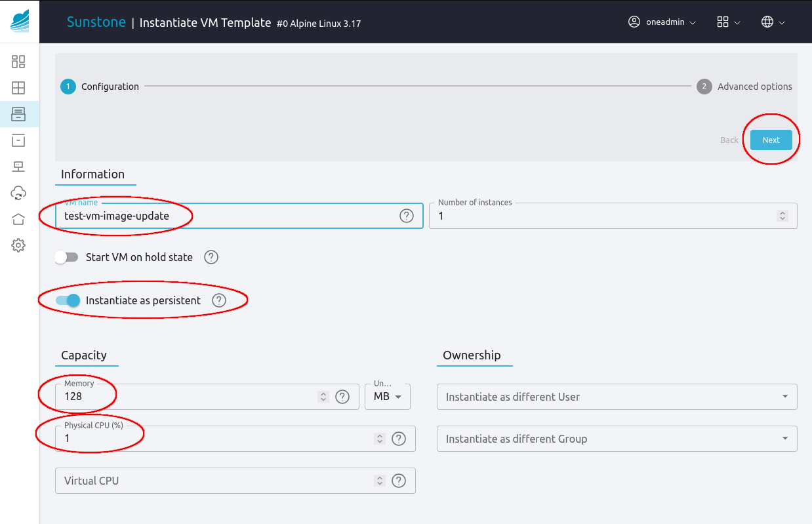Open Instantiate as different User dropdown
812x524 pixels.
tap(617, 397)
